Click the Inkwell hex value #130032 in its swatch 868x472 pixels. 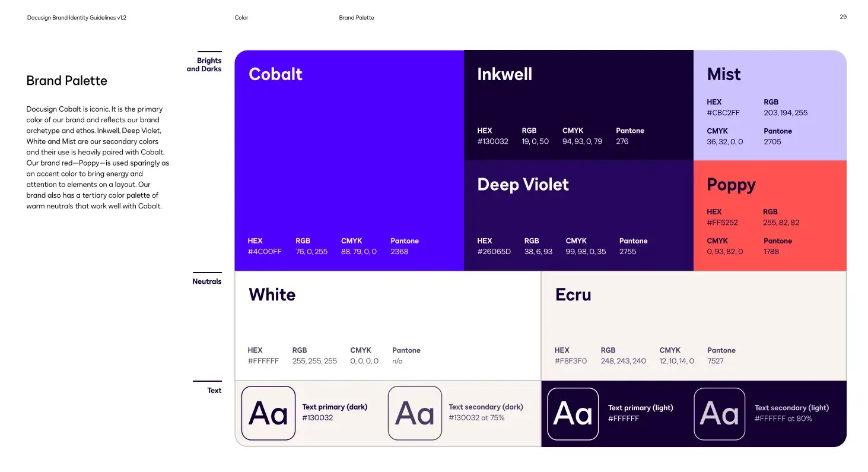492,141
